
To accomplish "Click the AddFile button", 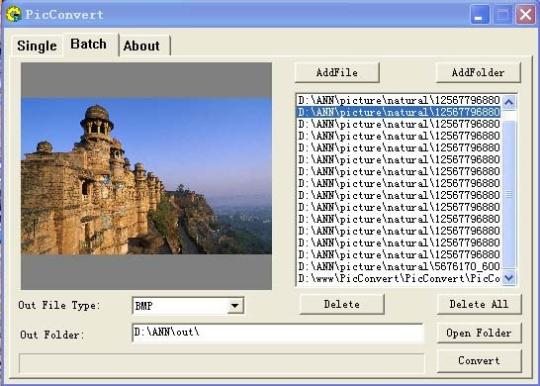I will point(337,72).
